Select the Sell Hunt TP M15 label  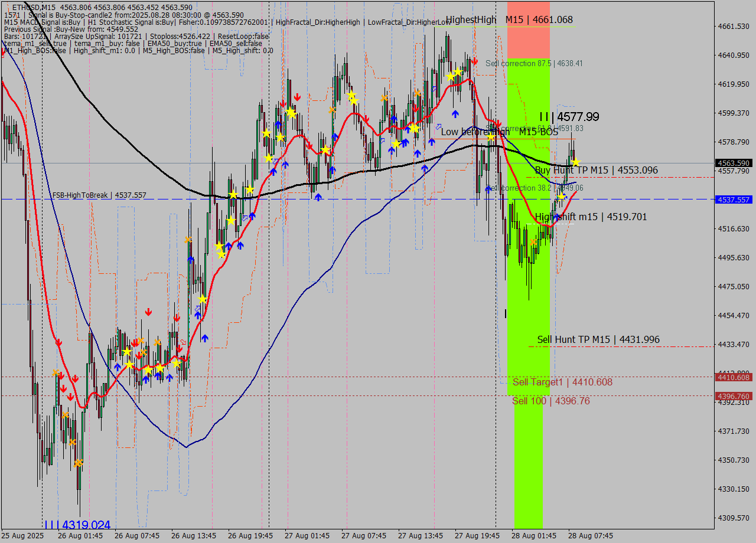pyautogui.click(x=598, y=340)
